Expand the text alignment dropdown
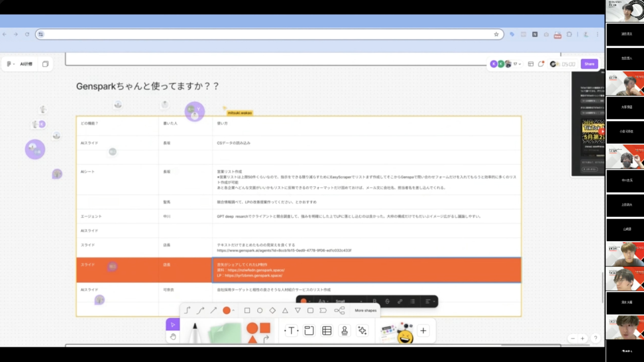644x362 pixels. click(430, 301)
